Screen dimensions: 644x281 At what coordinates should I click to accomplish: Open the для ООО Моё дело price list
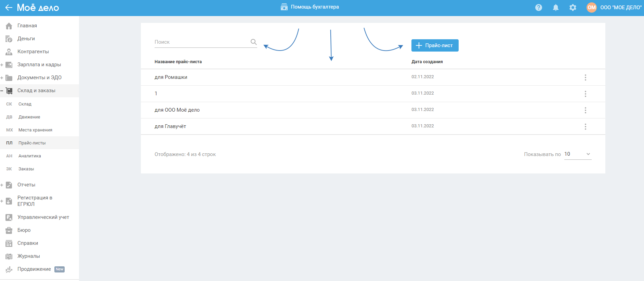click(x=177, y=110)
